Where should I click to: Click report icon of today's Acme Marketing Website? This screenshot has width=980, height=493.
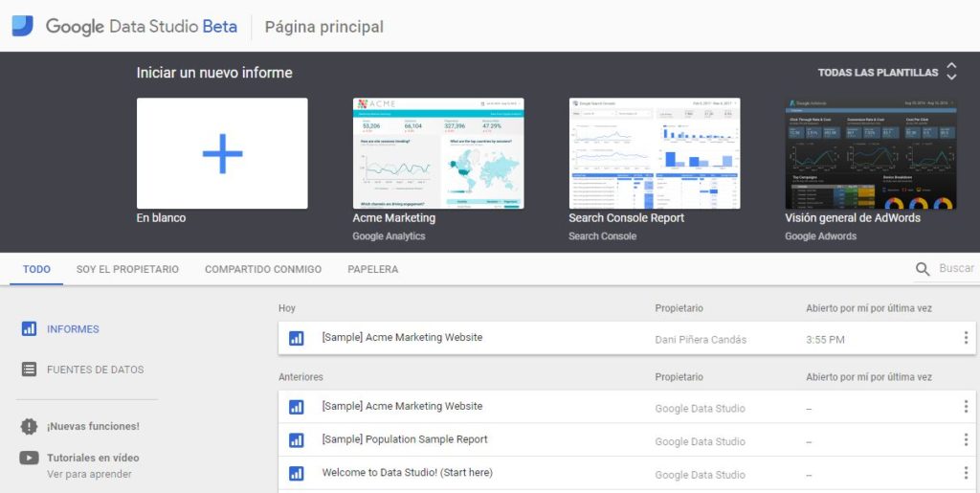pos(297,338)
